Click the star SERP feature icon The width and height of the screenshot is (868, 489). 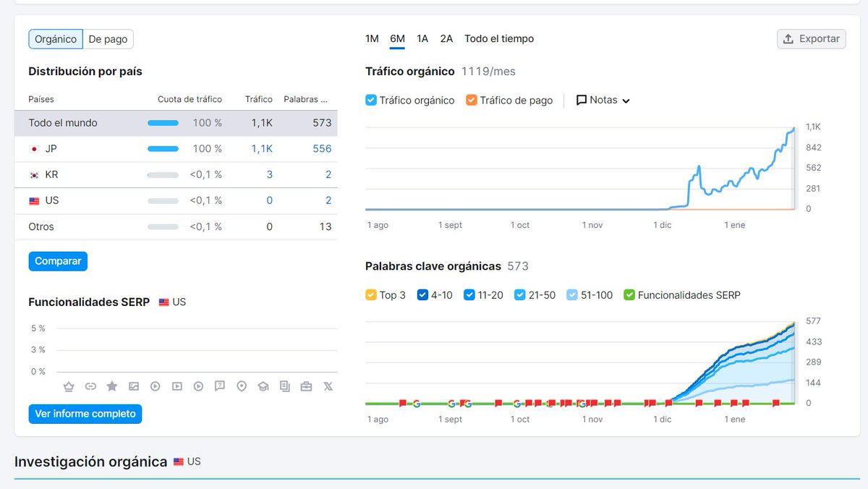point(112,386)
